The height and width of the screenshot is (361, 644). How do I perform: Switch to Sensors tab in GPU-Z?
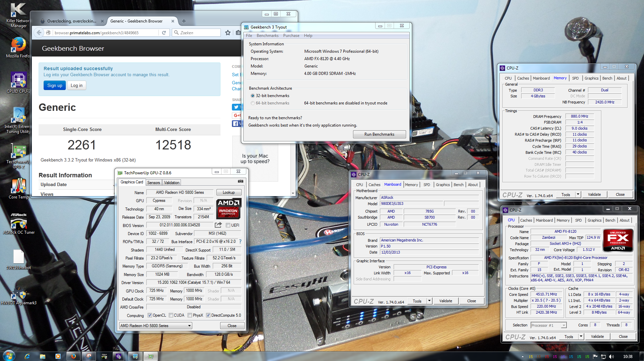coord(154,183)
